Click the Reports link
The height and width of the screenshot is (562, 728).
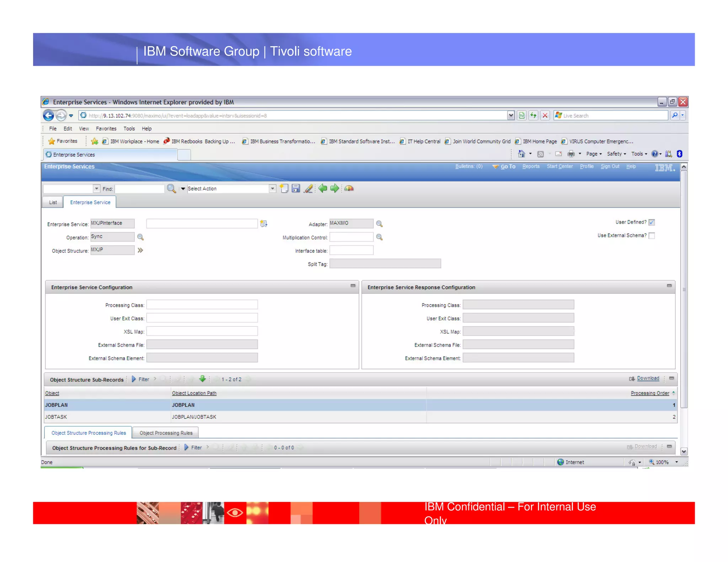coord(531,166)
